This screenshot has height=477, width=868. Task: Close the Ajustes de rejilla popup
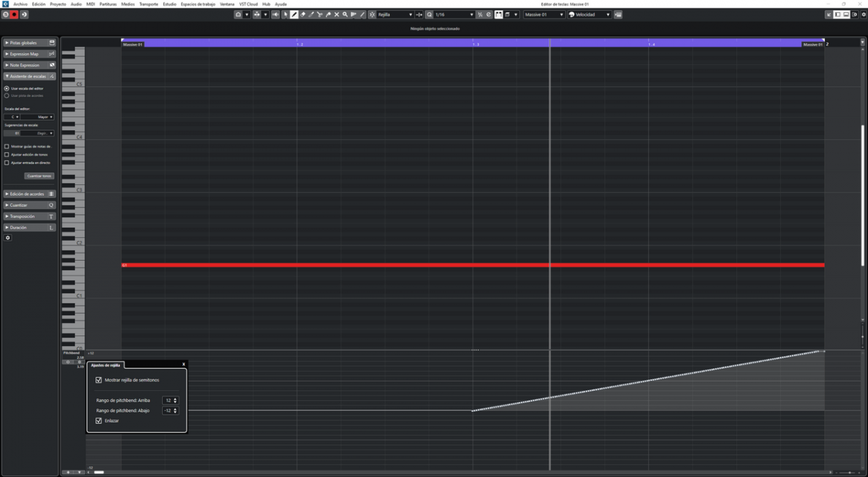click(184, 364)
